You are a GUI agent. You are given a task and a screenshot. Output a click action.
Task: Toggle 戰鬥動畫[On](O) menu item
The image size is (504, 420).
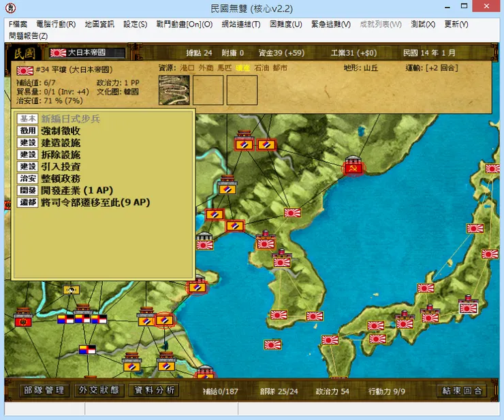coord(184,25)
